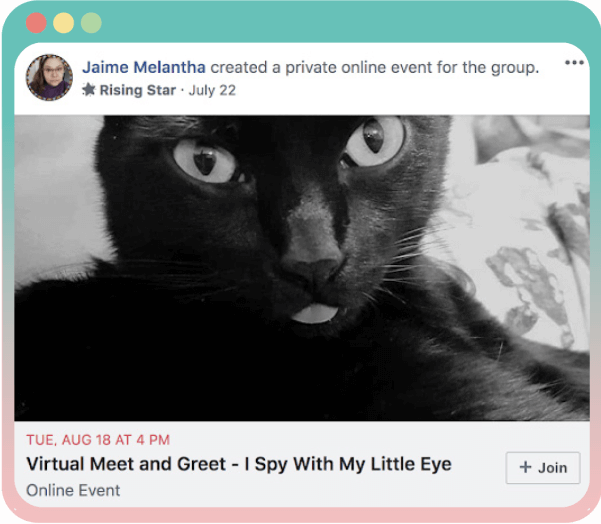Image resolution: width=601 pixels, height=524 pixels.
Task: Click the 'created a private online event' text
Action: coord(374,67)
